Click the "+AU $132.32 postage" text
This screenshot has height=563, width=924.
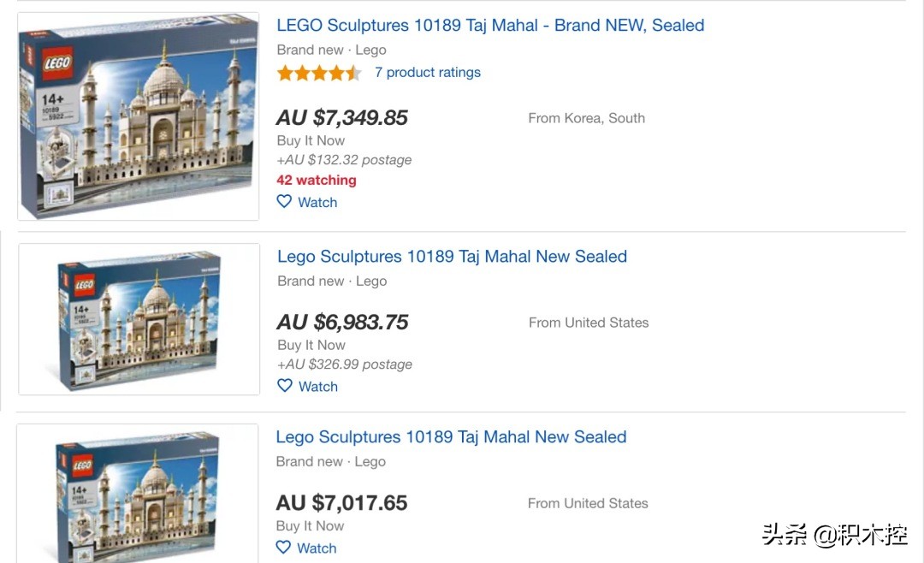click(x=344, y=160)
